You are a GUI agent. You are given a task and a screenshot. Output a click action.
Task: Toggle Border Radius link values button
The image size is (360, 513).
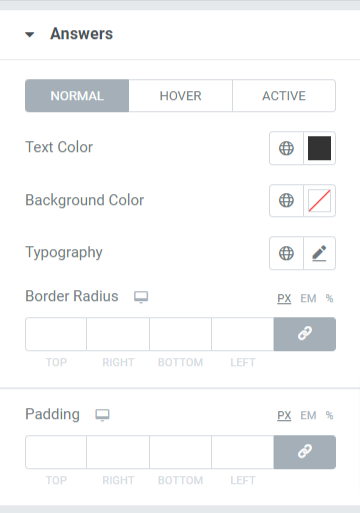click(x=305, y=334)
